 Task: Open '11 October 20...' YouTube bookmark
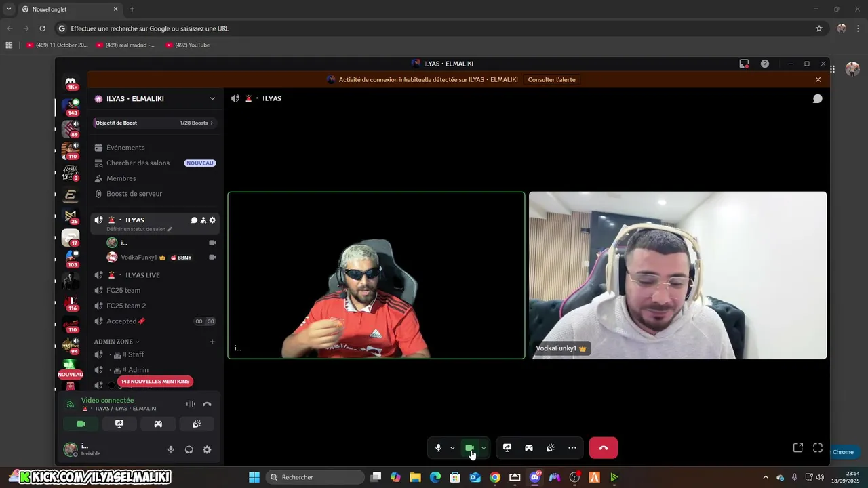click(x=57, y=45)
